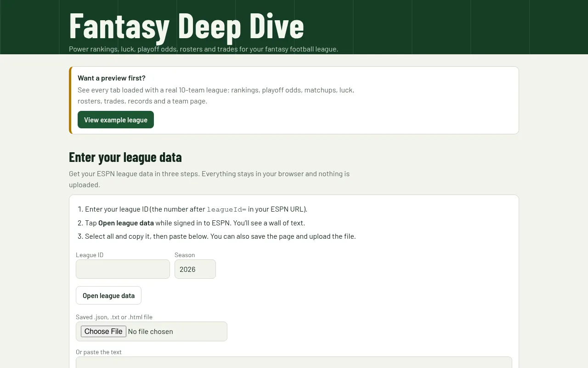Click the 'League ID' field label

click(x=90, y=255)
